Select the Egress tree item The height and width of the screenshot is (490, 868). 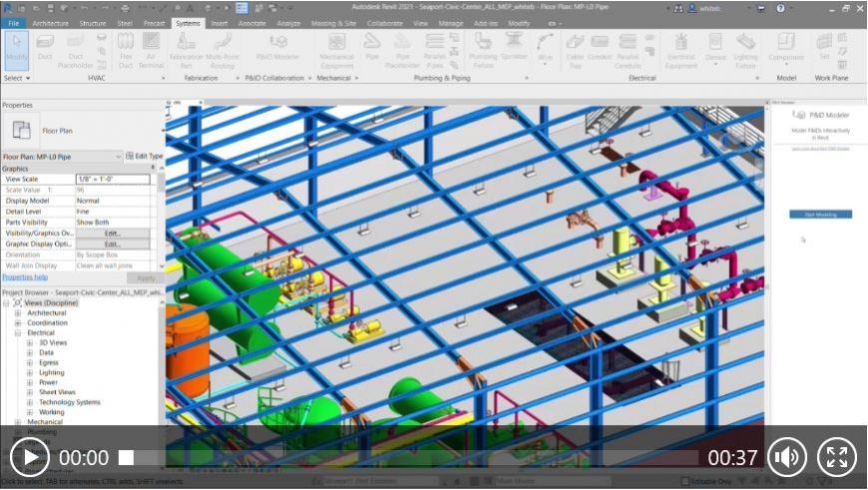[49, 362]
